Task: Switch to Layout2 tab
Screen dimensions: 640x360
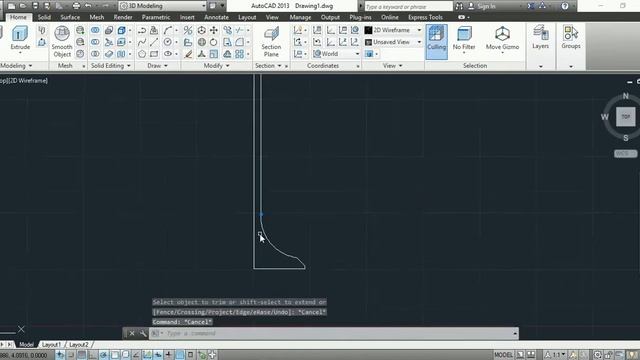Action: [x=78, y=345]
